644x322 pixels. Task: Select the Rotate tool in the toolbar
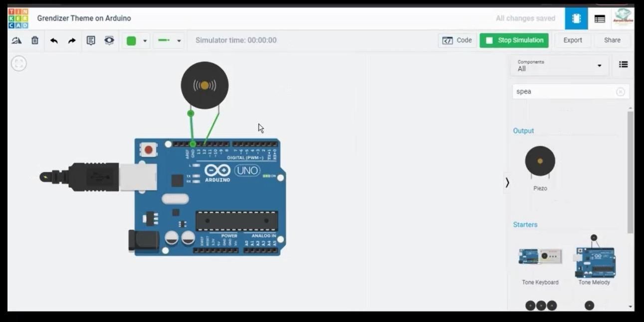coord(16,40)
